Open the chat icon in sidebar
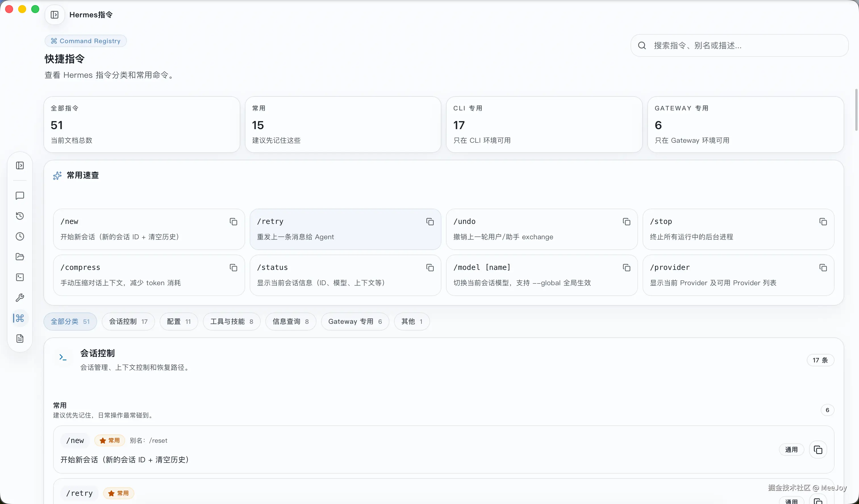The width and height of the screenshot is (859, 504). 20,196
